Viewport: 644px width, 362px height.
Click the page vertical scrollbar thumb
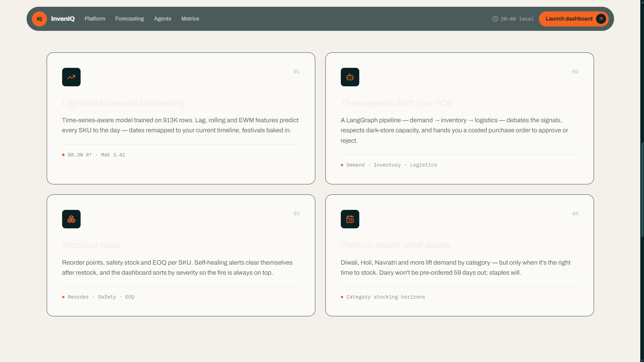point(642,190)
